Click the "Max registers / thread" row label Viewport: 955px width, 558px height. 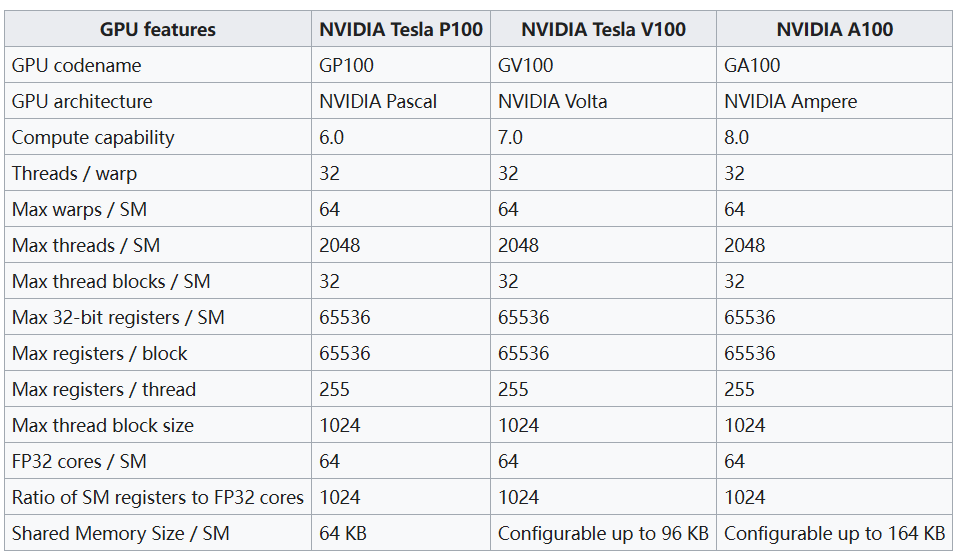pyautogui.click(x=104, y=389)
